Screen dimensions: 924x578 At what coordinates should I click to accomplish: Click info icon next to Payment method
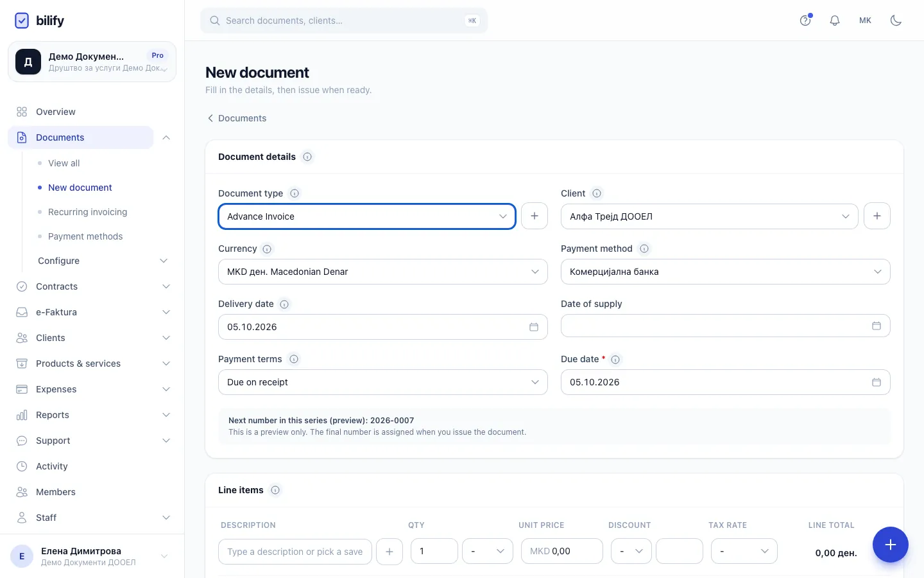coord(644,249)
